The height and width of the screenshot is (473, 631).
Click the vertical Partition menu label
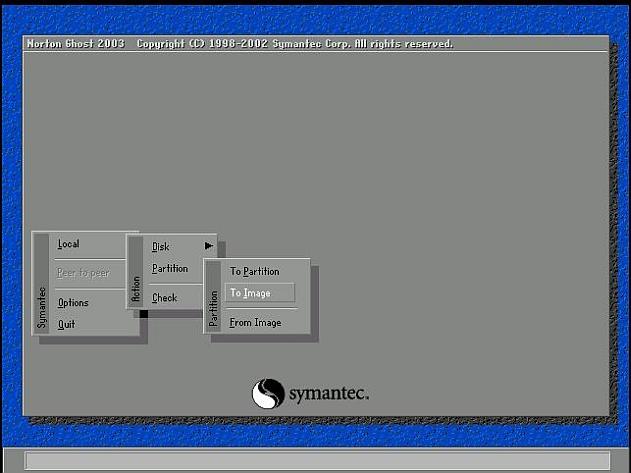(214, 309)
